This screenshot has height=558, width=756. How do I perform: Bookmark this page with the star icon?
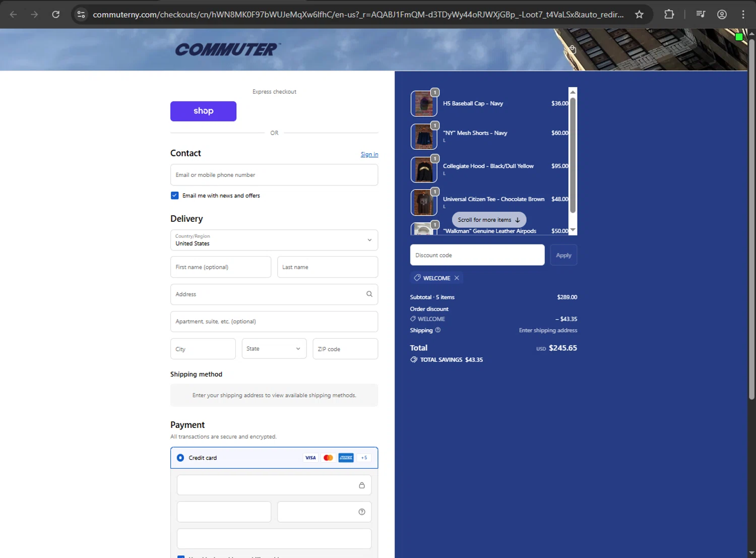pyautogui.click(x=639, y=14)
